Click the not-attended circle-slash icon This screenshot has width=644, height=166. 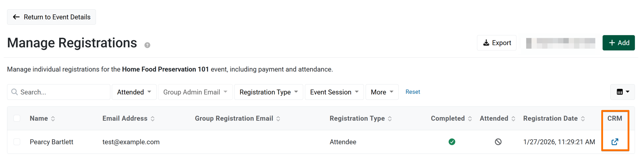[x=498, y=142]
